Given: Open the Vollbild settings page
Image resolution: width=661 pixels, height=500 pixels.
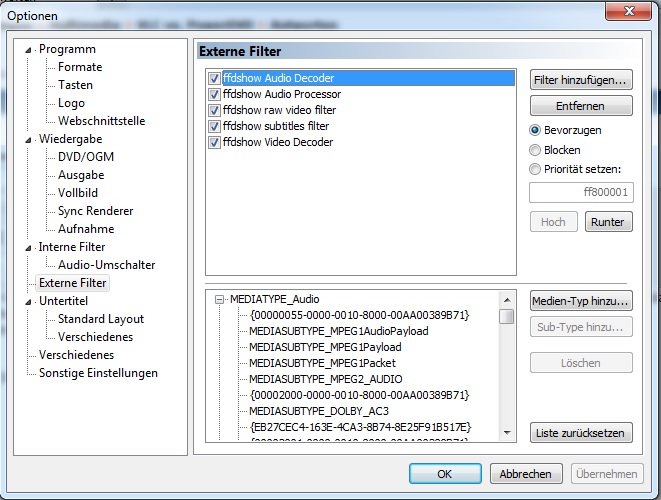Looking at the screenshot, I should (x=78, y=193).
